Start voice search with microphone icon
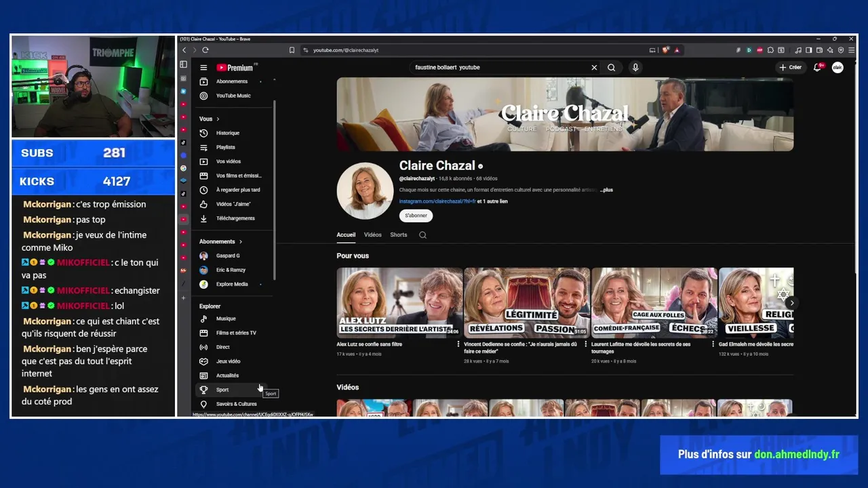This screenshot has height=488, width=868. [x=635, y=68]
